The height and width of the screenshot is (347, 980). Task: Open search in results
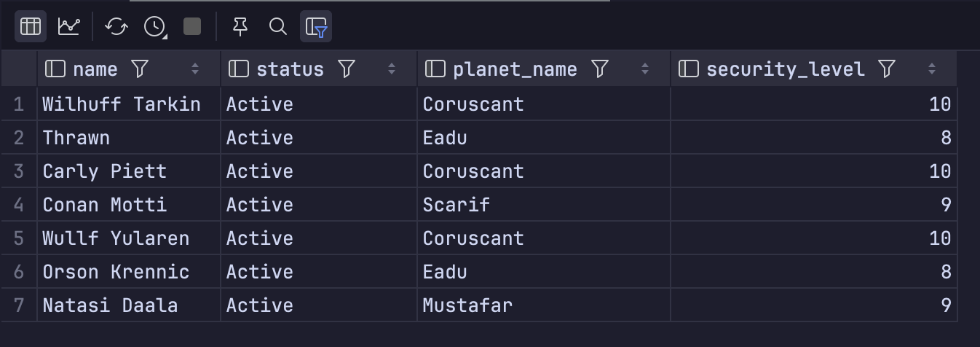[277, 27]
